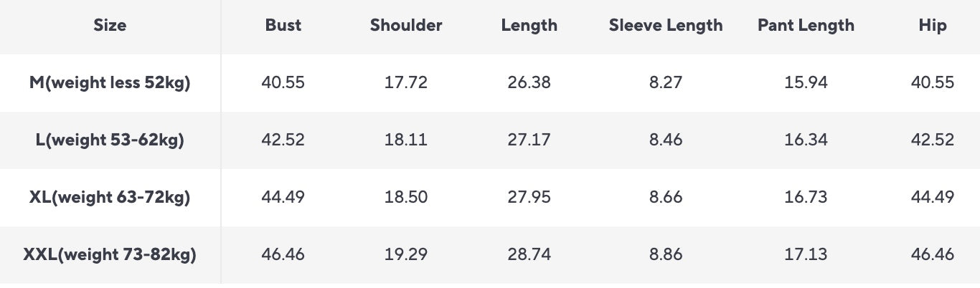980x288 pixels.
Task: Select the L(weight 53-62kg) size row
Action: pyautogui.click(x=110, y=140)
